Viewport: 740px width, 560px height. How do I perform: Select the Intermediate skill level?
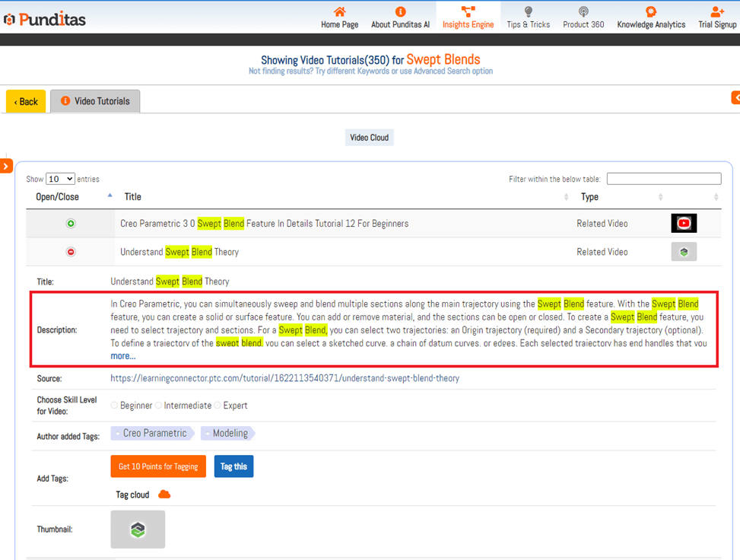(159, 406)
